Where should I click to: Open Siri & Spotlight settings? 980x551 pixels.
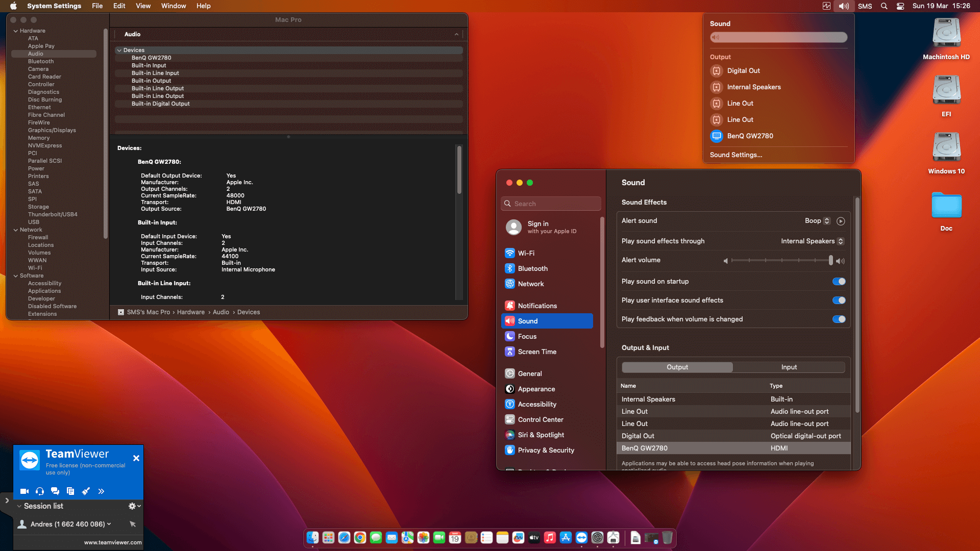tap(541, 435)
